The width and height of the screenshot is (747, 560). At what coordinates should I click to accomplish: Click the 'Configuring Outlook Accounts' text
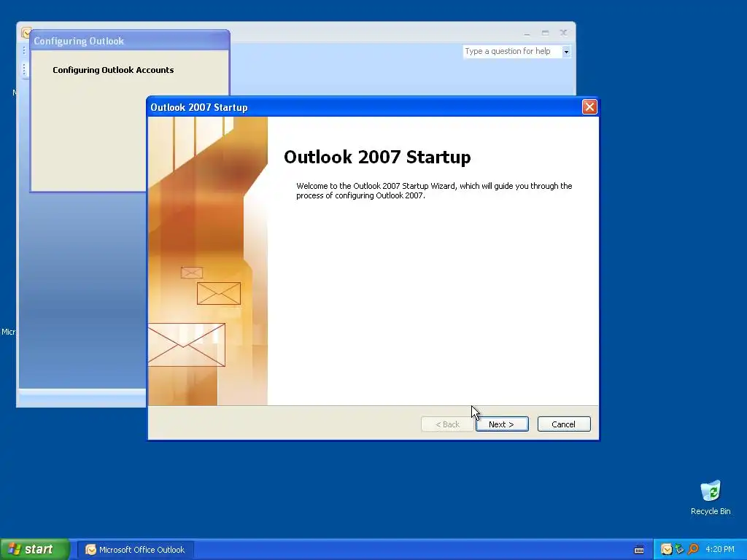click(x=113, y=70)
